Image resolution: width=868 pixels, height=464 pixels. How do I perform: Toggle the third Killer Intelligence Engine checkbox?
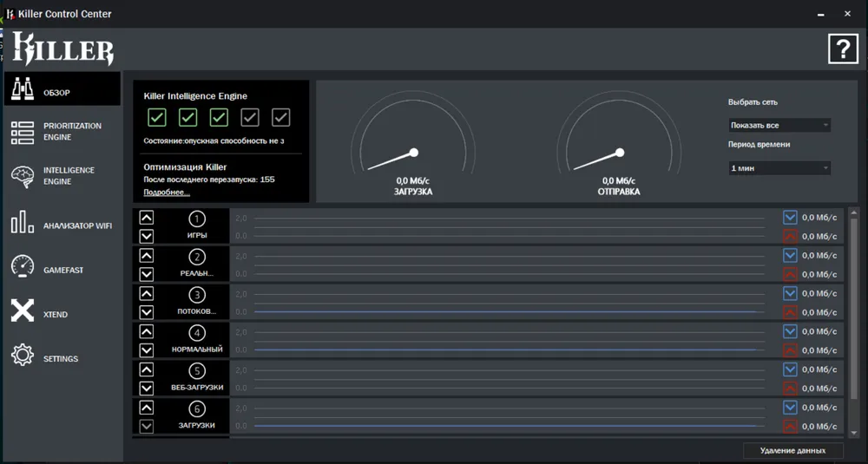click(x=219, y=117)
